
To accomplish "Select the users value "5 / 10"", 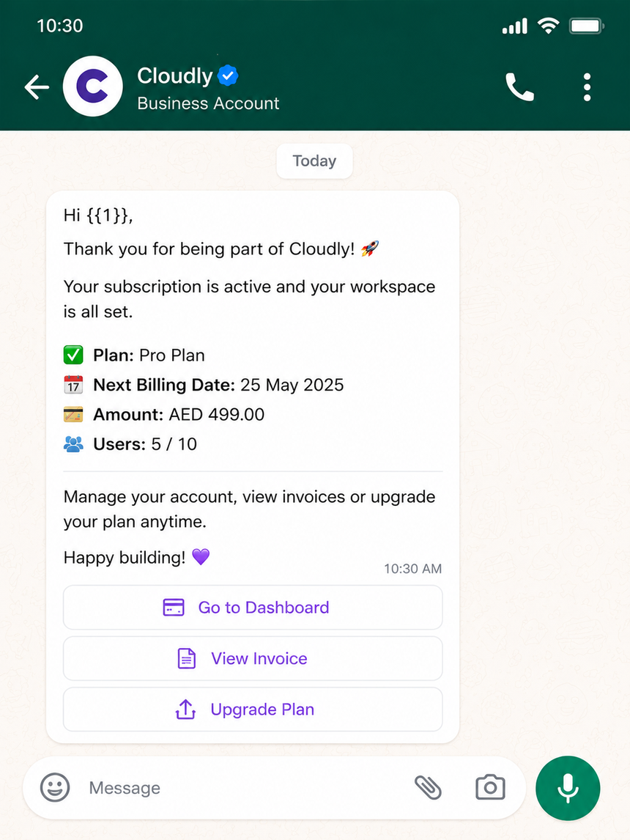I will [174, 444].
